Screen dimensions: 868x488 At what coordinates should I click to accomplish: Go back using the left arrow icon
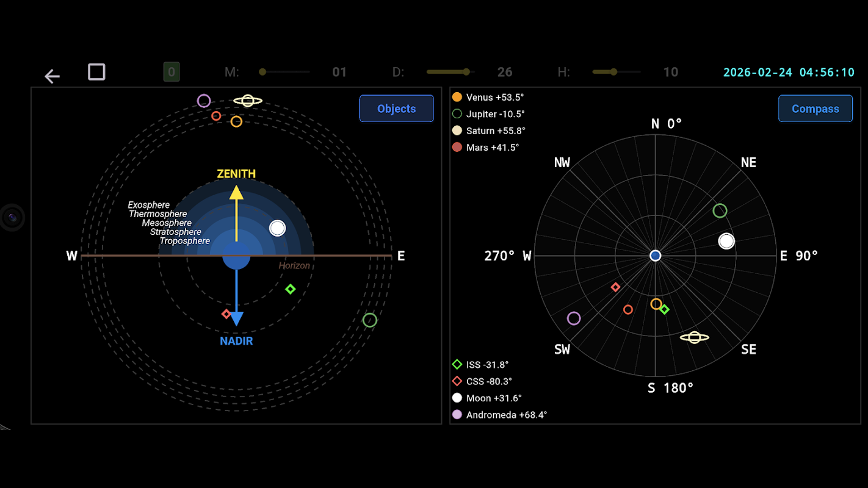52,76
